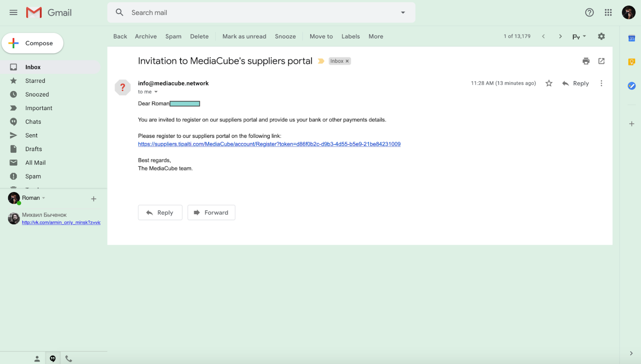
Task: Open the Google Tasks side panel icon
Action: [632, 86]
